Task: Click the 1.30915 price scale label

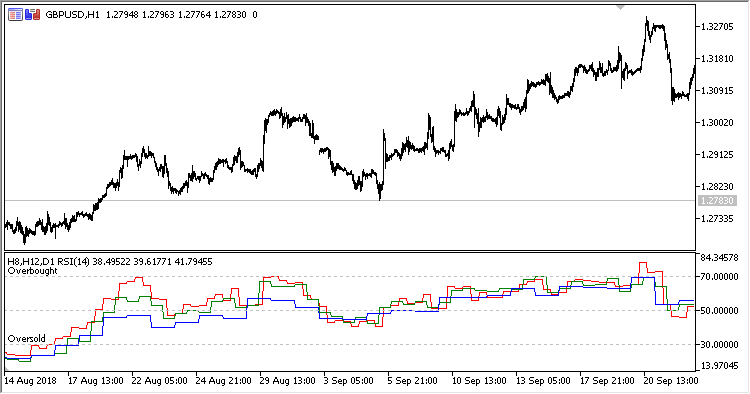Action: [717, 91]
